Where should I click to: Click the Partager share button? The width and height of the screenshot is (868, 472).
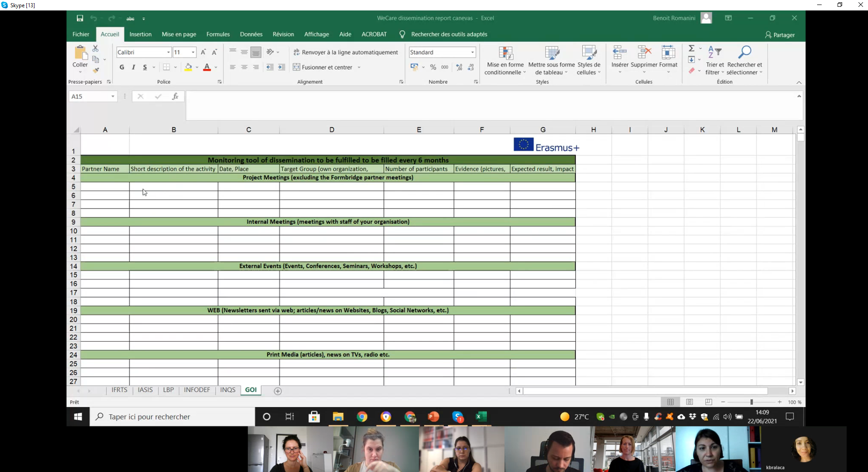(x=780, y=35)
